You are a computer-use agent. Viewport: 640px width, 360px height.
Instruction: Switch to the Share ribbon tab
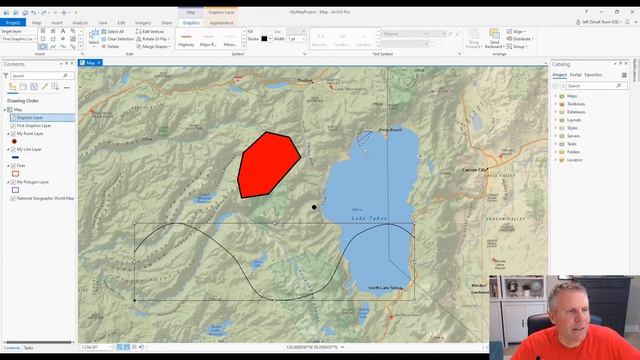(x=167, y=23)
